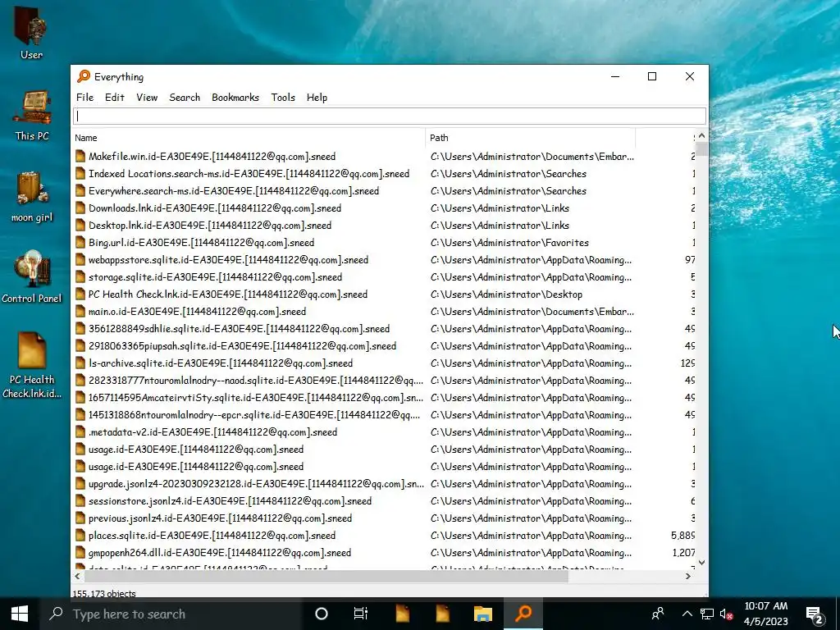
Task: Click the taskbar clock showing 10:07 AM
Action: pos(766,614)
